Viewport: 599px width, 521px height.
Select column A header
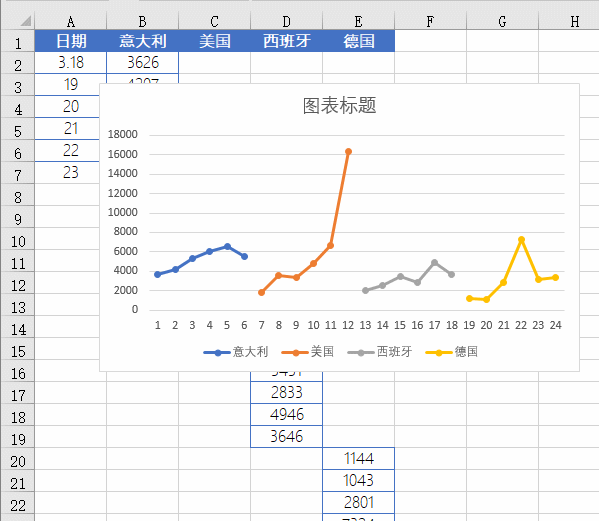(71, 21)
